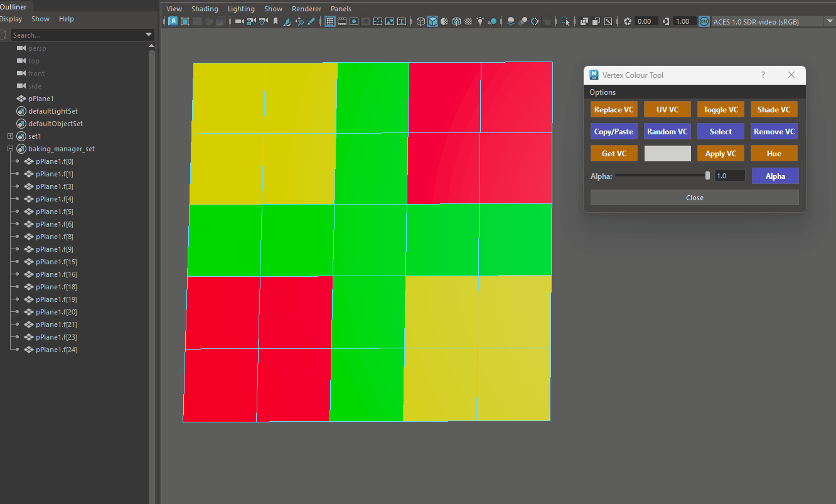This screenshot has height=504, width=836.
Task: Select pPlane1.f[15] in the Outliner
Action: [x=56, y=262]
